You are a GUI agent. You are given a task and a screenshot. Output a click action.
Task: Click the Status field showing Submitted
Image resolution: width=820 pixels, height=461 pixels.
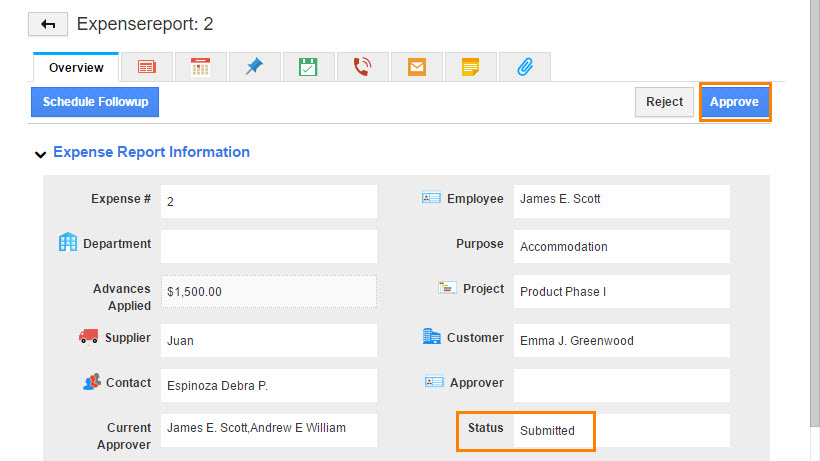tap(553, 431)
